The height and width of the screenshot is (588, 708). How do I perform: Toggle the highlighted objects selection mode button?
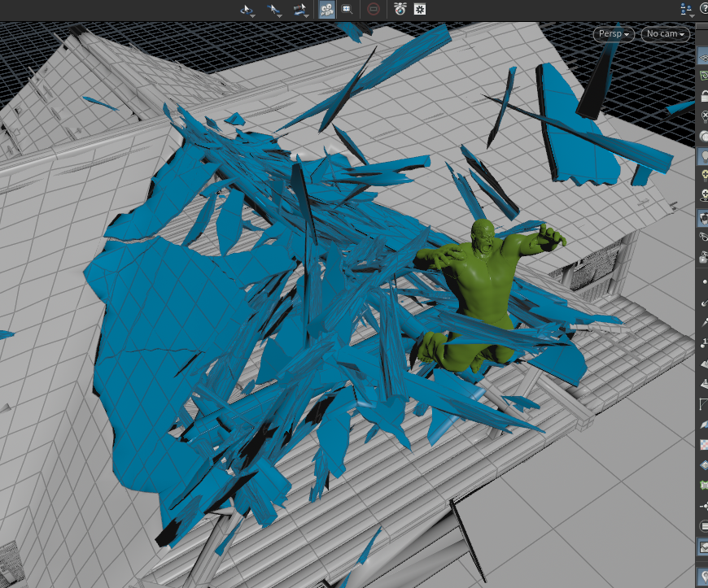pyautogui.click(x=327, y=10)
